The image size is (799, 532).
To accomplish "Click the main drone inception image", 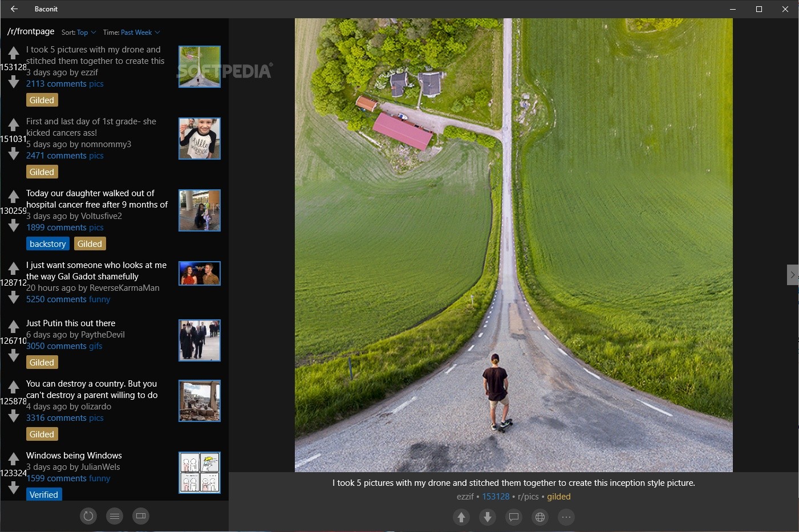I will pyautogui.click(x=513, y=245).
